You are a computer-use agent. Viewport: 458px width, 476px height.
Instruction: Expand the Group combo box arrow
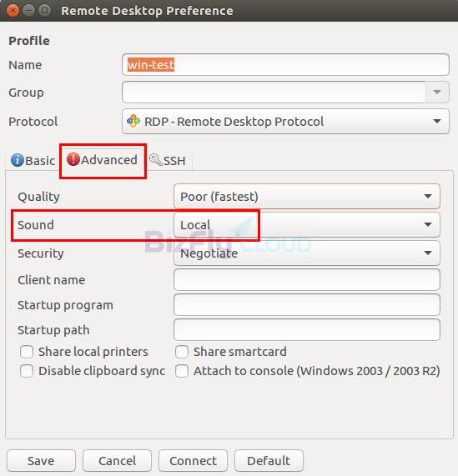point(437,92)
